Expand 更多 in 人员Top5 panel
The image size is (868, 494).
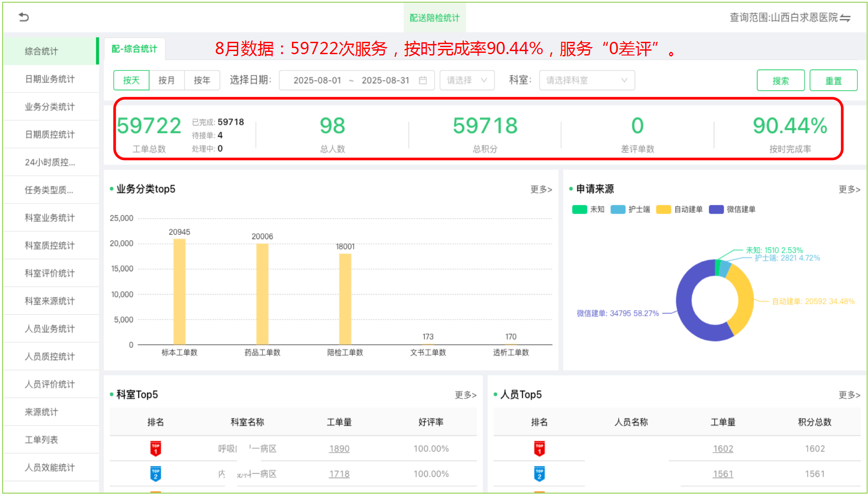(849, 395)
